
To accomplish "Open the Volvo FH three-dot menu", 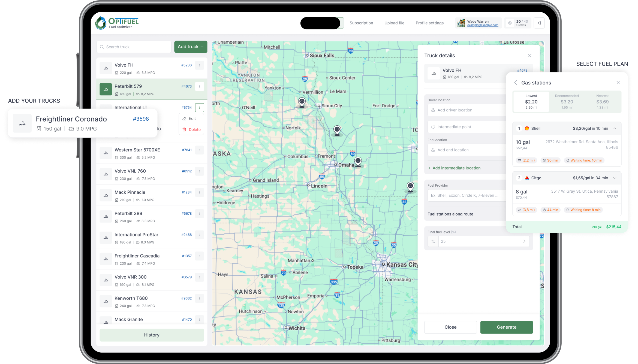I will pos(200,65).
